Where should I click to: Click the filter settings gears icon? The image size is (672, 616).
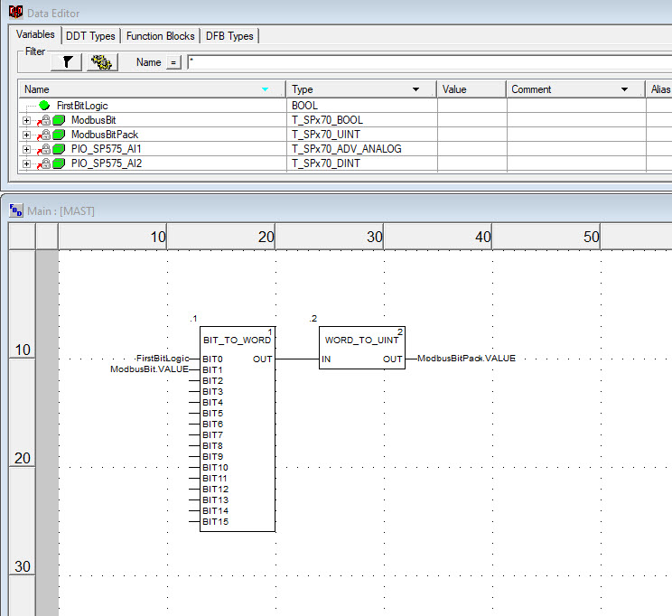(x=102, y=62)
